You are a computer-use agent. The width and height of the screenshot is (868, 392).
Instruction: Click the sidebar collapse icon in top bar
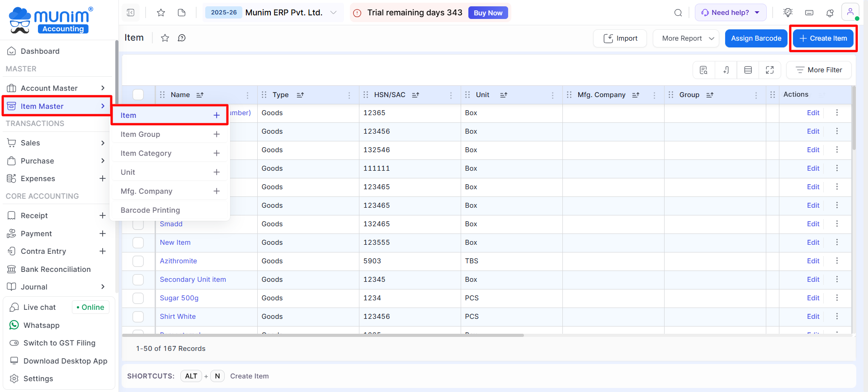131,13
